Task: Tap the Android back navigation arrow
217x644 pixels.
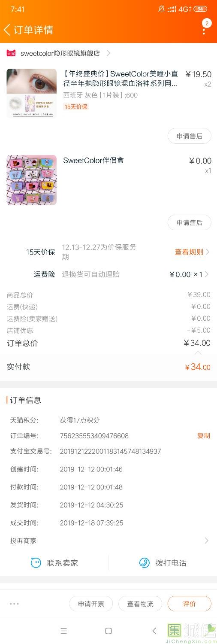Action: point(154,631)
